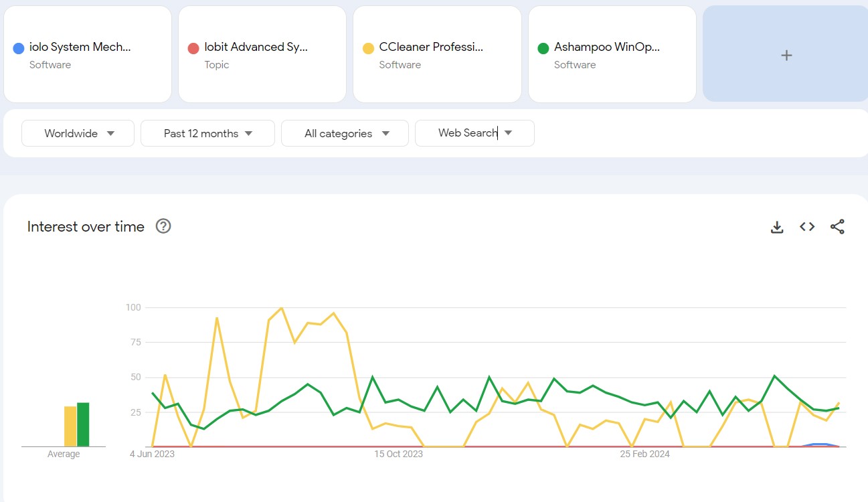Screen dimensions: 868x502
Task: Open the Past 12 months dropdown
Action: pos(207,133)
